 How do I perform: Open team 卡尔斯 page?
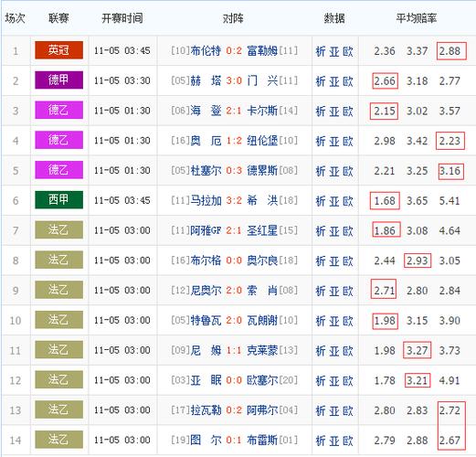coord(262,111)
